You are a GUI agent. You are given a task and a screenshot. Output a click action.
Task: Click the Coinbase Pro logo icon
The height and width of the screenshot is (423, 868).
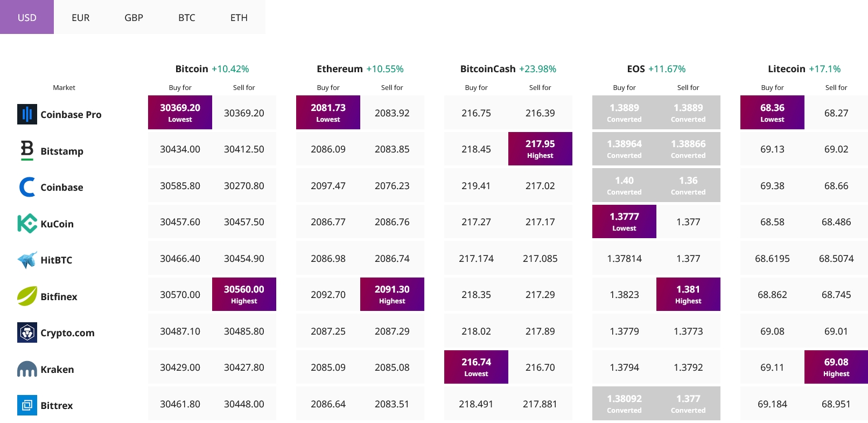tap(27, 114)
